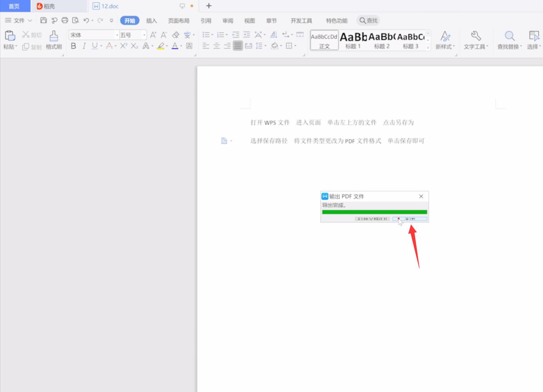Switch to the 插入 Insert tab

pyautogui.click(x=151, y=21)
